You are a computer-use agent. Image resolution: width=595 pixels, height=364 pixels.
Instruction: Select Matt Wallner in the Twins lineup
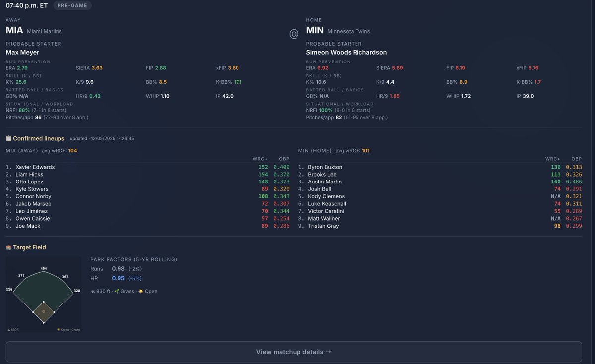(324, 218)
